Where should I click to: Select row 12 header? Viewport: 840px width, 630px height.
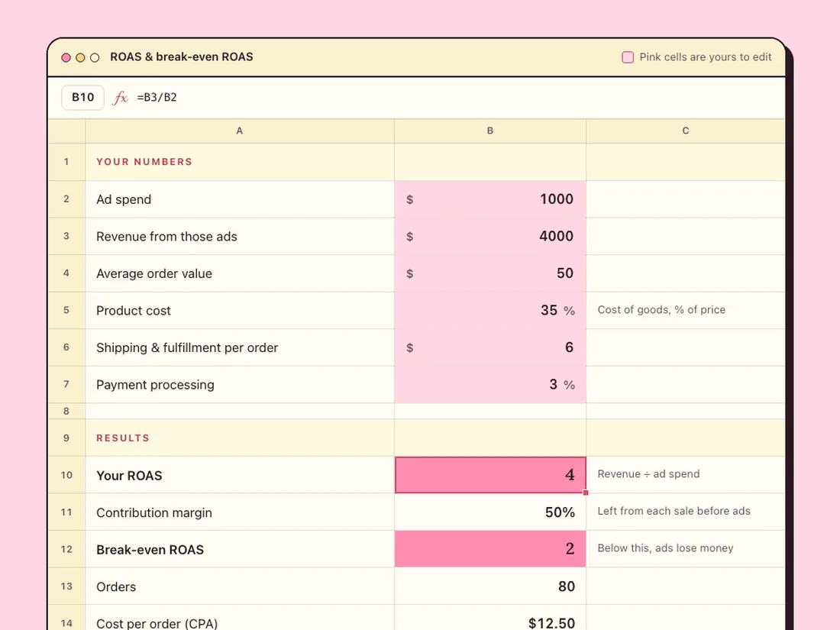pos(66,549)
